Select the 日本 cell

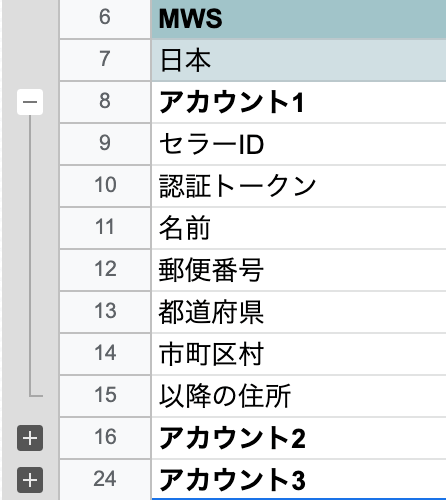299,60
